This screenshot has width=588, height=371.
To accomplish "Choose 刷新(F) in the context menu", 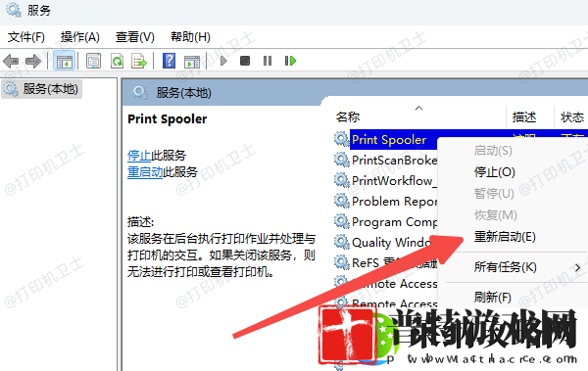I will pyautogui.click(x=492, y=298).
